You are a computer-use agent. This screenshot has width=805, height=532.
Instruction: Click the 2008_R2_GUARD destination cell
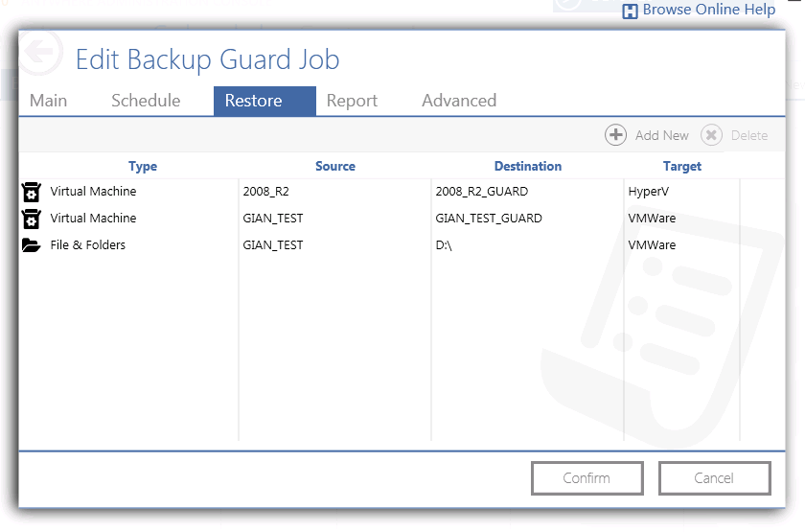pos(481,192)
